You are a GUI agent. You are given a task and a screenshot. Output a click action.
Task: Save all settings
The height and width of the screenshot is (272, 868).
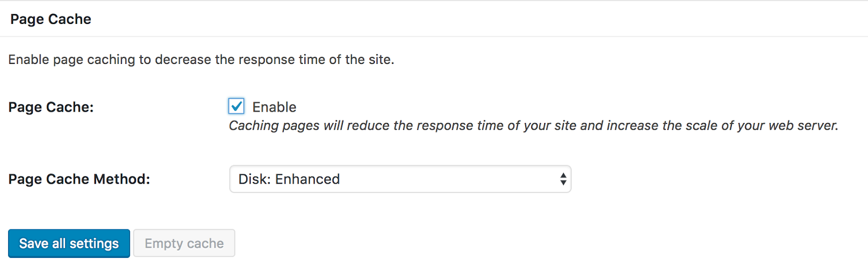pos(69,243)
